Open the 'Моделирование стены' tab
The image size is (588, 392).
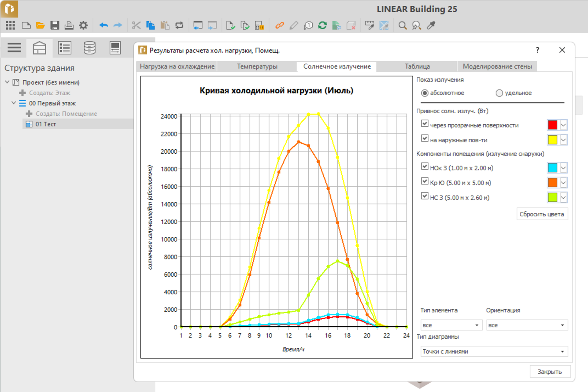[497, 67]
